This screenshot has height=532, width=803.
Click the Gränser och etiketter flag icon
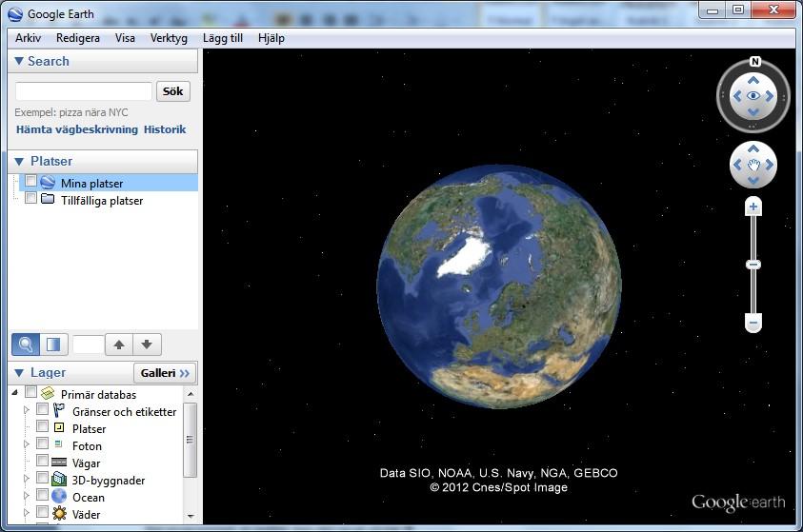pyautogui.click(x=59, y=410)
